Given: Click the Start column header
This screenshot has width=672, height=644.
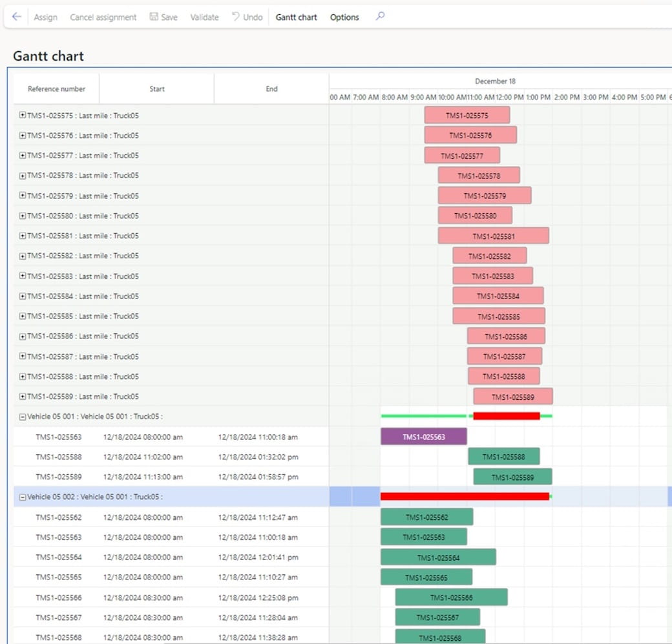Looking at the screenshot, I should coord(156,89).
